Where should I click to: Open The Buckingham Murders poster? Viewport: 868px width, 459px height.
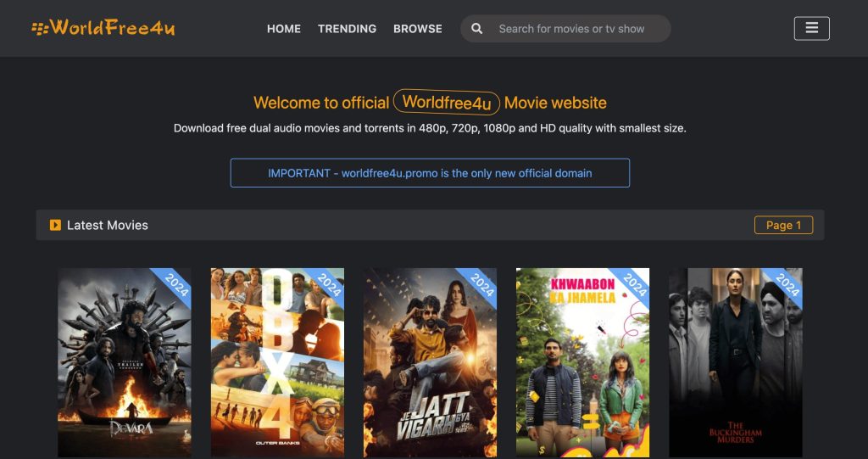coord(736,362)
